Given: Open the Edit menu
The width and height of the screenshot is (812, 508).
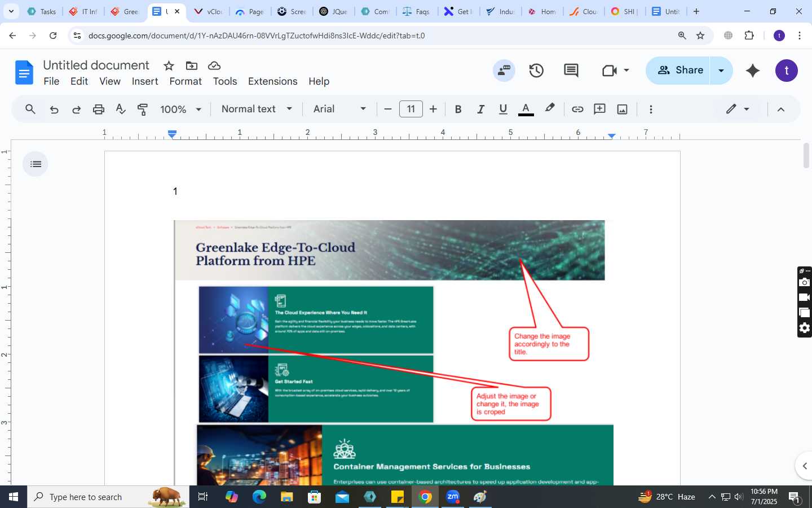Looking at the screenshot, I should coord(79,81).
